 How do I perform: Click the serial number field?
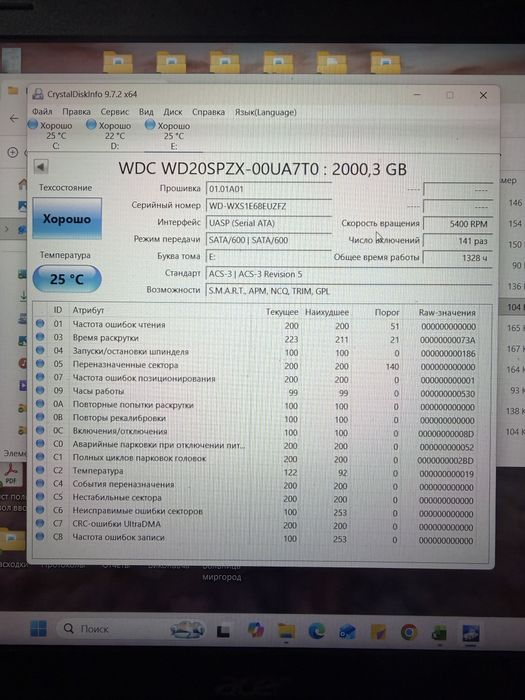[x=268, y=206]
